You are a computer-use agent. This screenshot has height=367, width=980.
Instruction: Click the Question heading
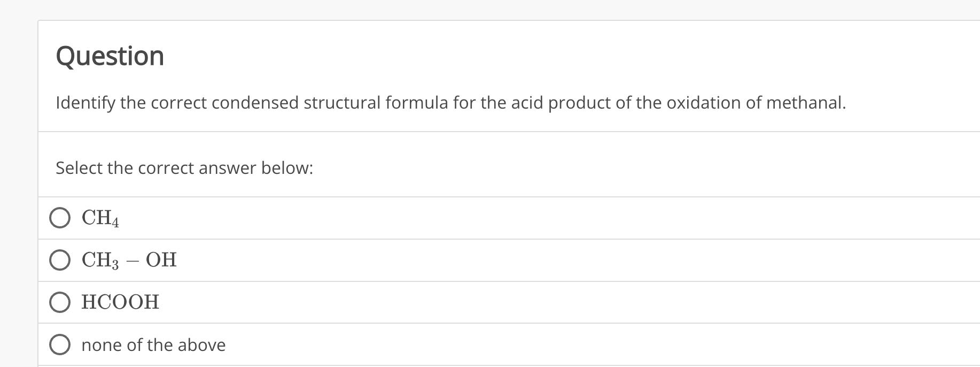click(x=110, y=55)
